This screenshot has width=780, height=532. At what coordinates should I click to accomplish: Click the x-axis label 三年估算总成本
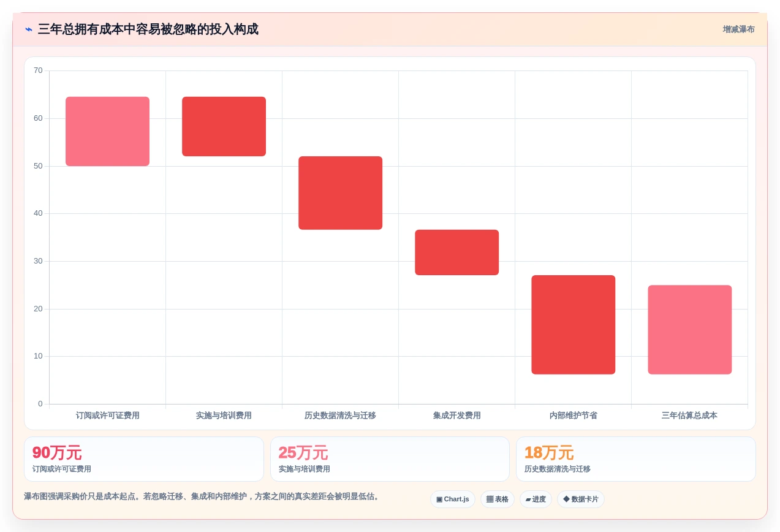pyautogui.click(x=690, y=416)
